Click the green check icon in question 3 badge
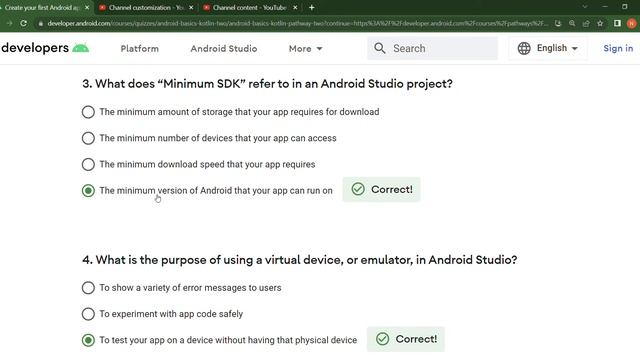Image resolution: width=640 pixels, height=360 pixels. (x=358, y=189)
